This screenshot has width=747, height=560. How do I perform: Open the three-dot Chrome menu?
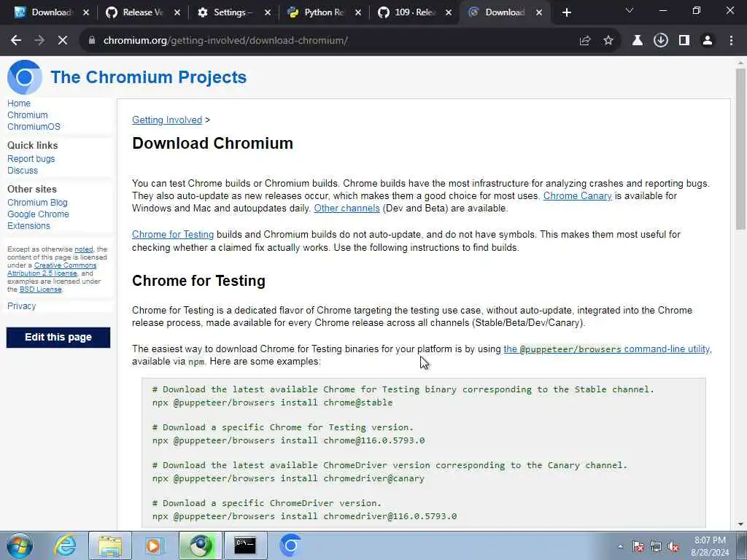(731, 41)
